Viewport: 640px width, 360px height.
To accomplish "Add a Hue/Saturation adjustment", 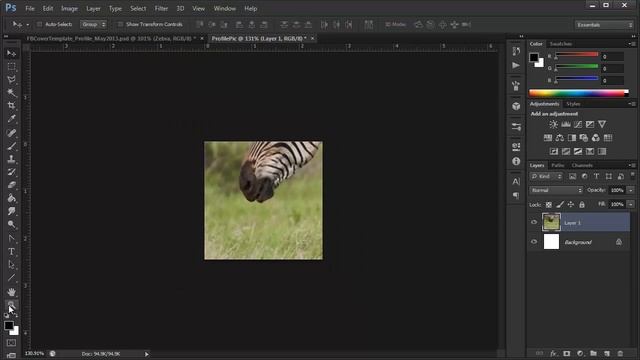I will 548,138.
